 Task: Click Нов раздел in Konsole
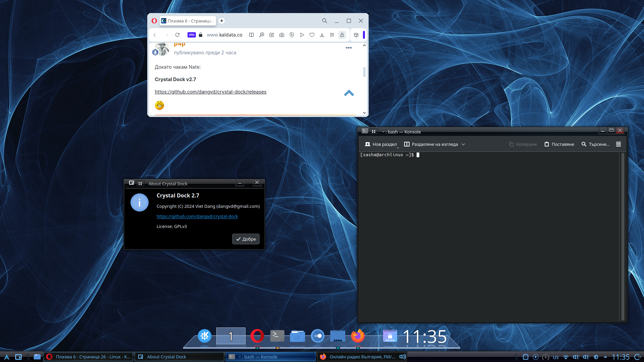(381, 144)
